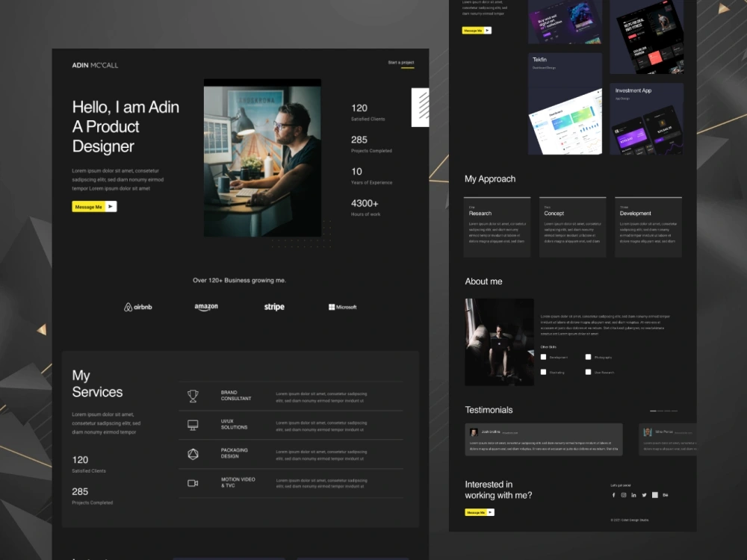Click the monitor icon for UI/UX Solutions
This screenshot has height=560, width=747.
(193, 425)
